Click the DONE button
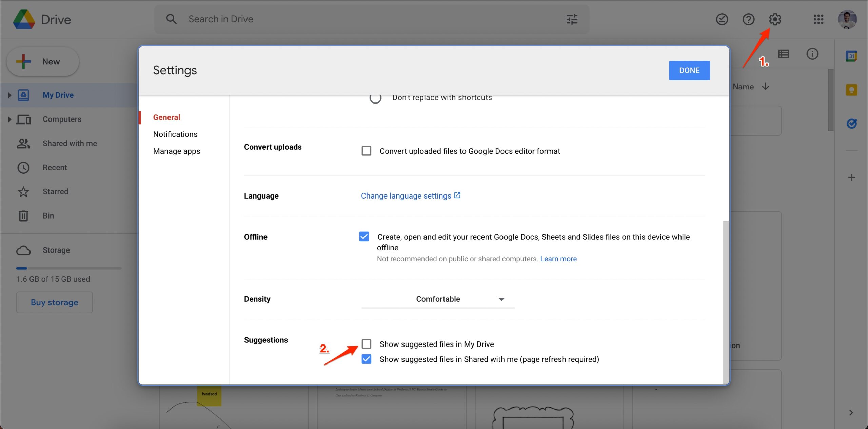The width and height of the screenshot is (868, 429). [x=689, y=70]
